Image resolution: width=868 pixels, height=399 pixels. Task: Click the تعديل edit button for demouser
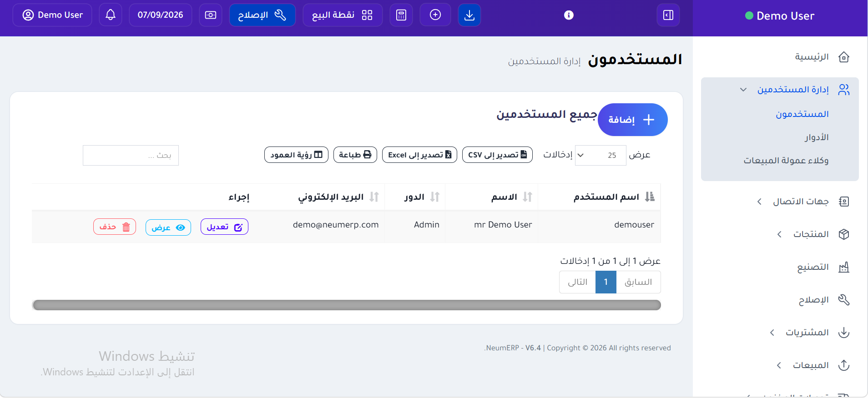coord(224,227)
